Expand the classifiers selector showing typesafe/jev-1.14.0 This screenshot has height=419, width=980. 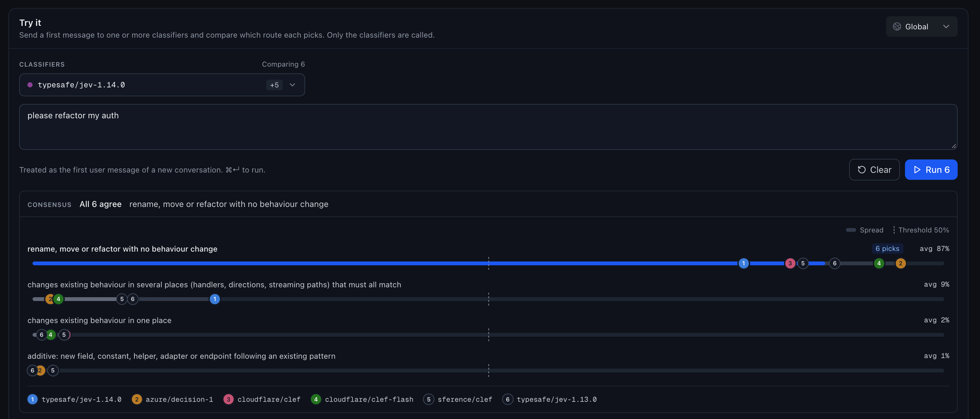coord(162,85)
